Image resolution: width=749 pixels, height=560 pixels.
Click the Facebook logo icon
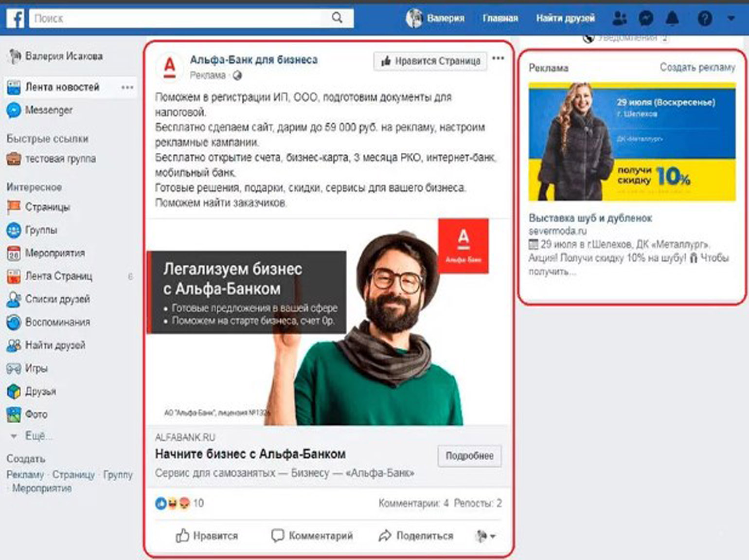(x=16, y=18)
